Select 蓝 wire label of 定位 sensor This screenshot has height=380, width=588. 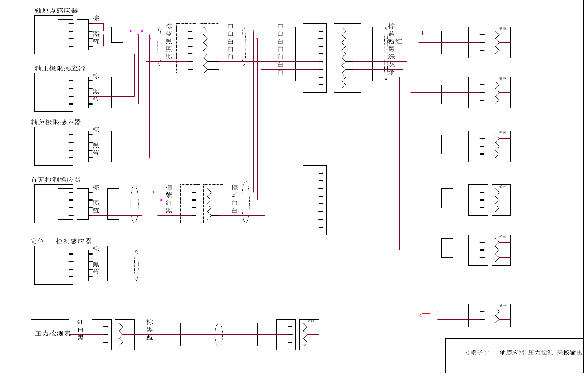tap(96, 272)
